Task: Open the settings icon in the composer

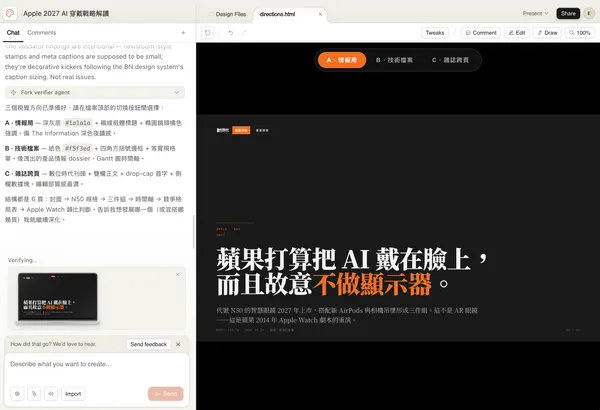Action: [17, 394]
